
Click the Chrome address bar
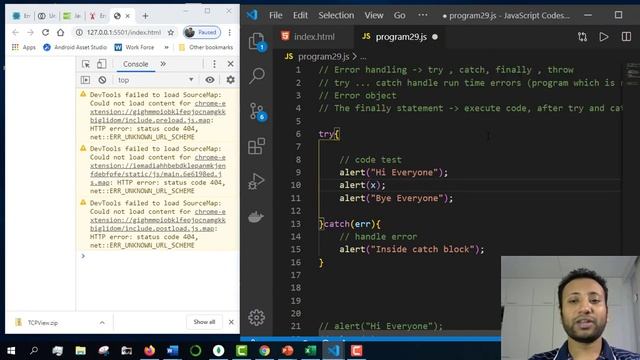coord(124,32)
